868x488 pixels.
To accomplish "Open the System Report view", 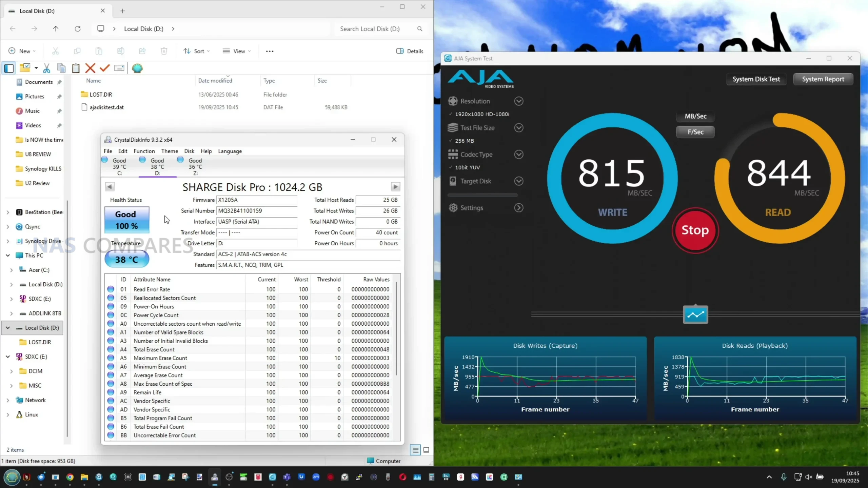I will [x=823, y=79].
